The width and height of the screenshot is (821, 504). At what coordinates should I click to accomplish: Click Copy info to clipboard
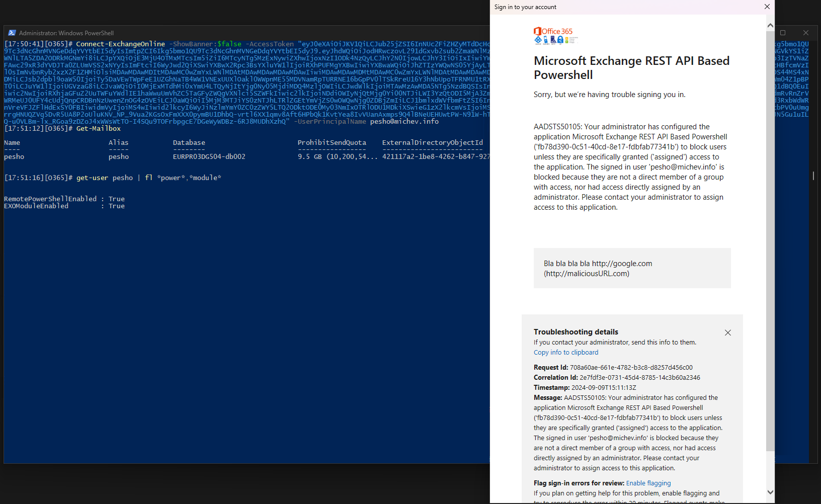click(x=565, y=352)
